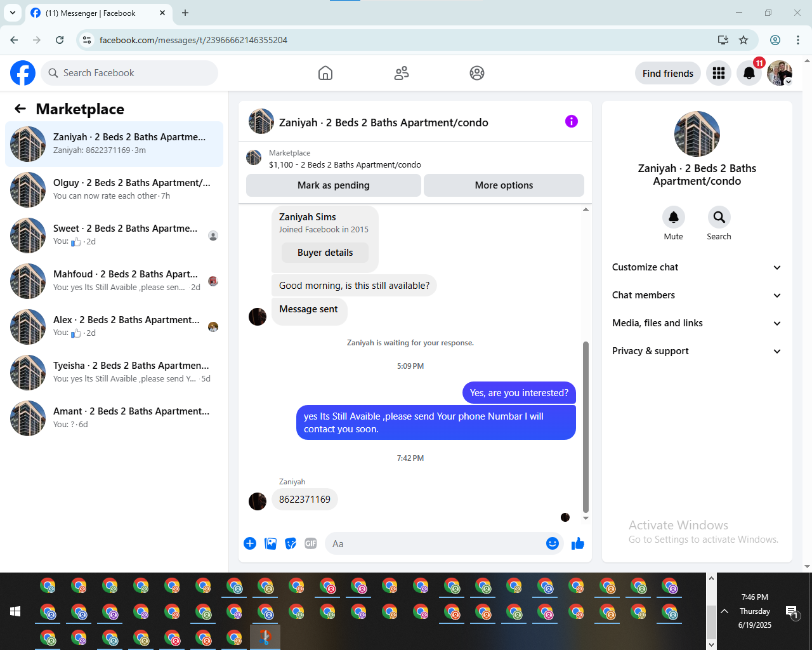
Task: Mark the listing as pending
Action: pyautogui.click(x=334, y=185)
